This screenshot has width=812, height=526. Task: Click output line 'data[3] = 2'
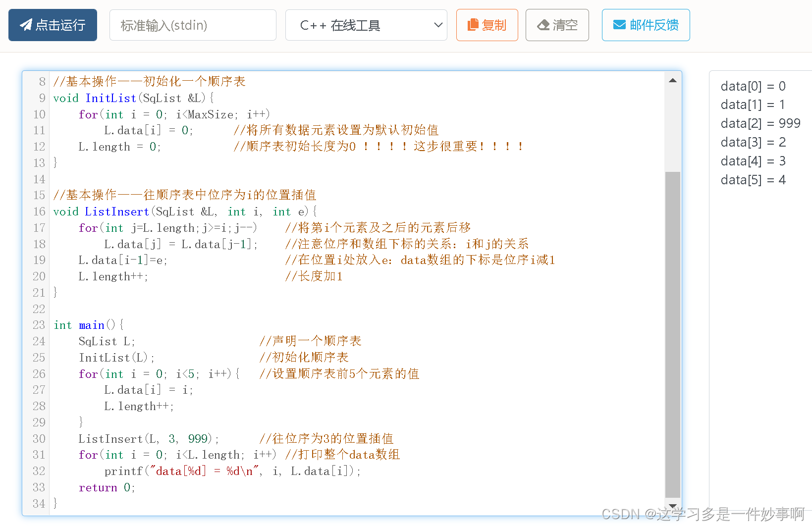pyautogui.click(x=753, y=142)
